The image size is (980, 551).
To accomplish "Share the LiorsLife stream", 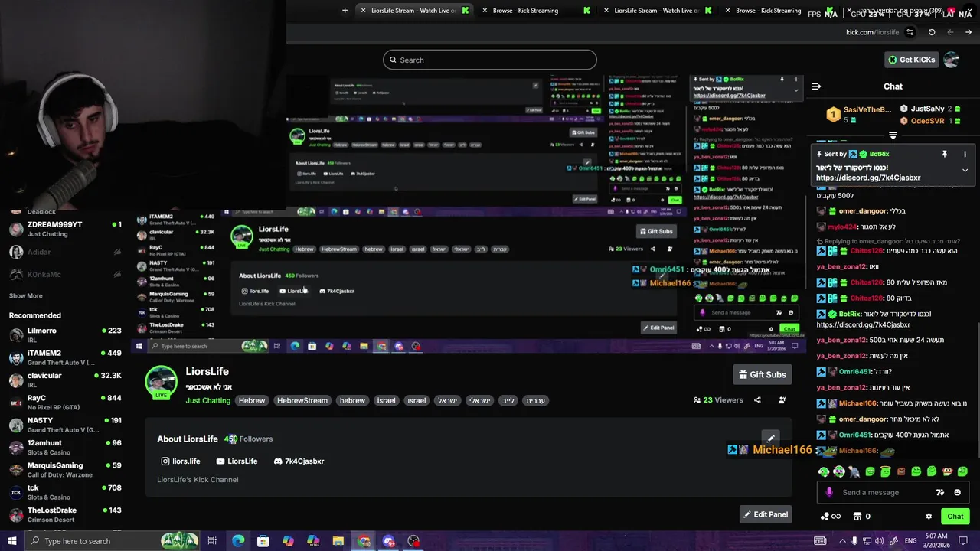I will pos(757,400).
